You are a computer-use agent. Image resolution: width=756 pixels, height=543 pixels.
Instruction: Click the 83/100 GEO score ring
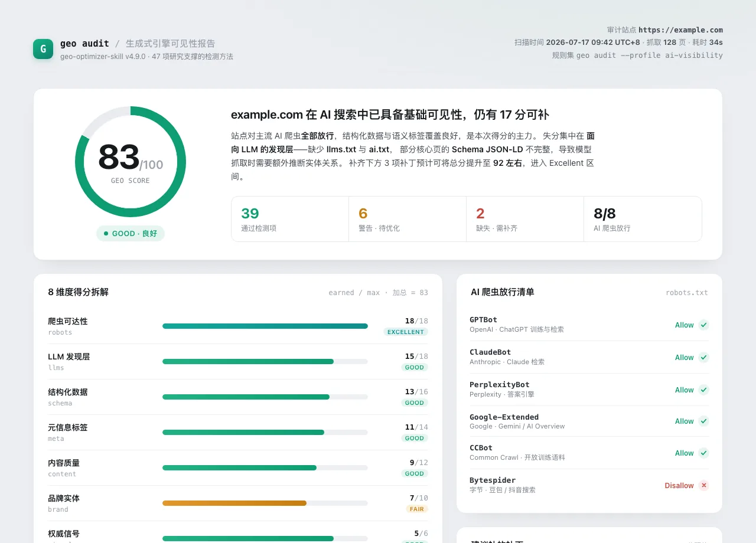(131, 162)
